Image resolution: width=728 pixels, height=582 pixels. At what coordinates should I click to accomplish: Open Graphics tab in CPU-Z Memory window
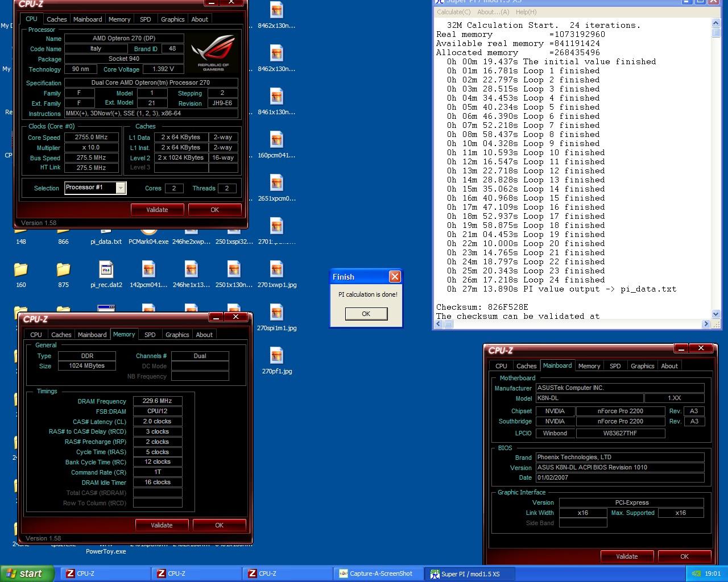(177, 335)
